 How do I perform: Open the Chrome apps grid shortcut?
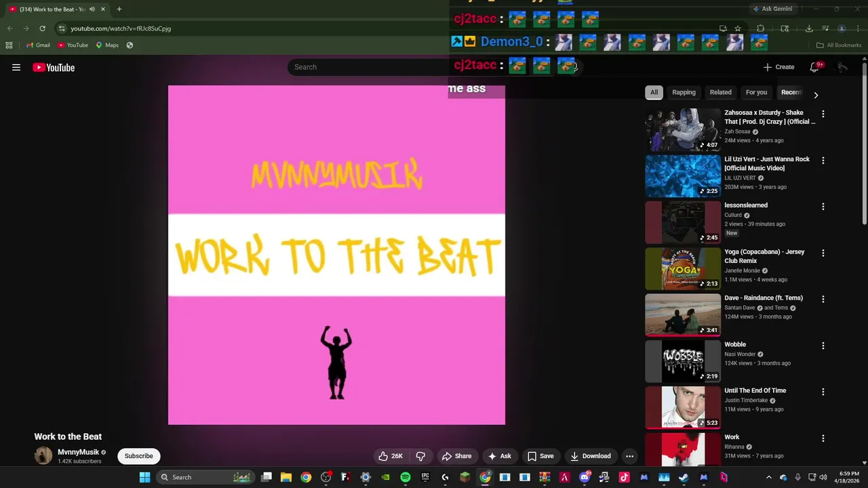tap(9, 45)
